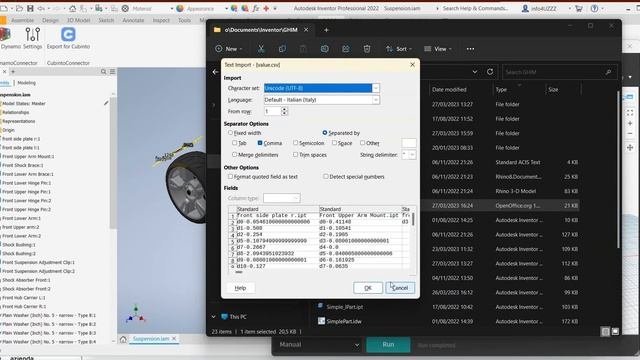Open the String delimiter dropdown
This screenshot has height=360, width=640.
point(412,155)
